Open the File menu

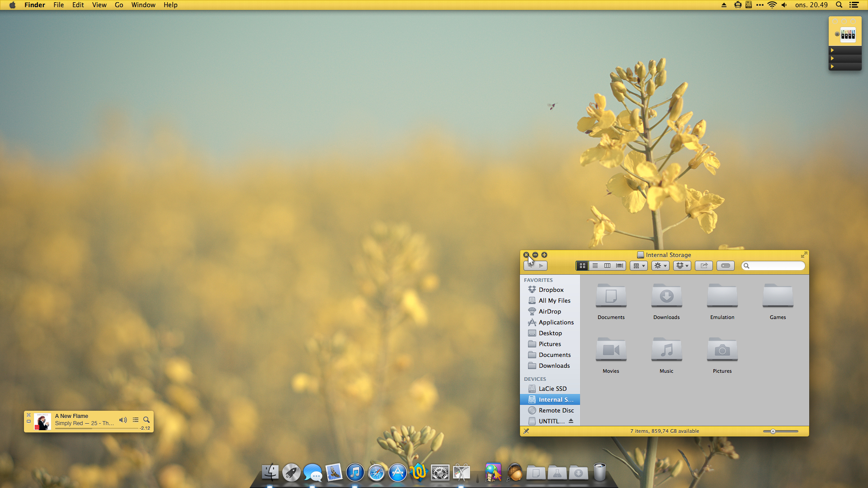point(58,5)
